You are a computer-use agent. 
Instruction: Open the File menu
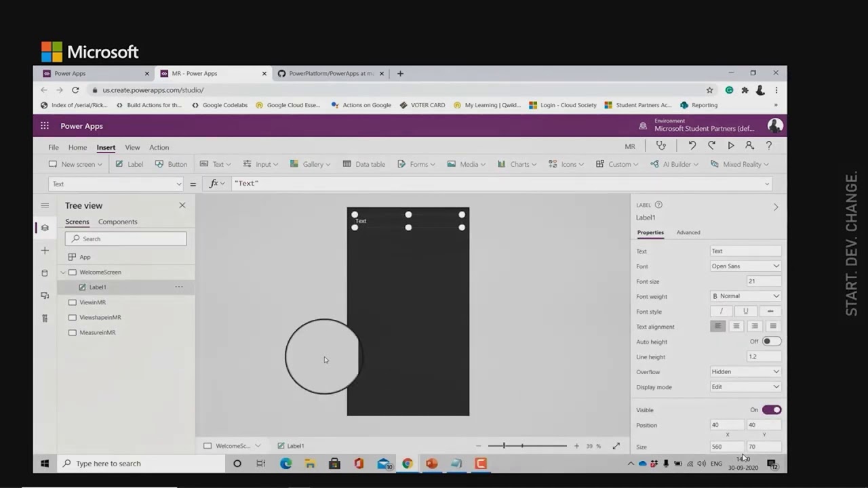pos(53,147)
